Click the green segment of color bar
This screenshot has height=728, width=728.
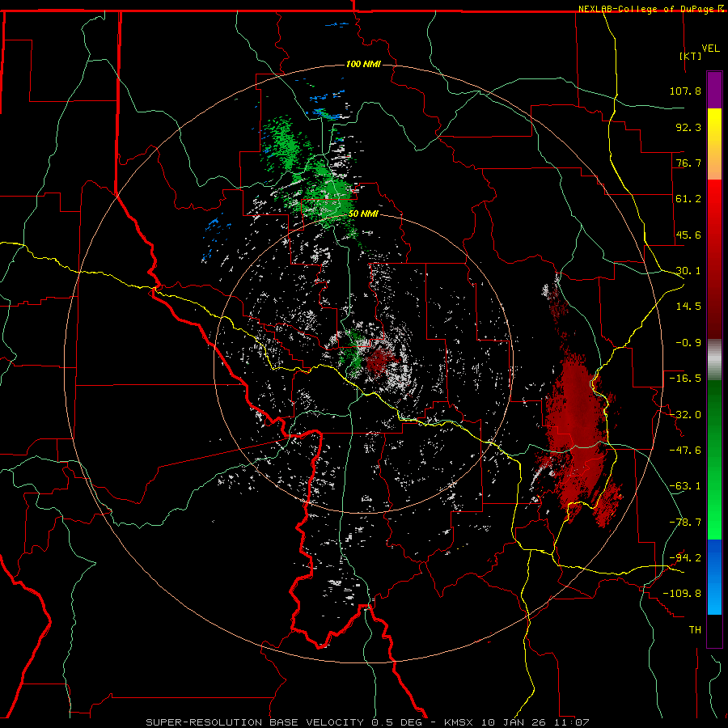pyautogui.click(x=714, y=459)
